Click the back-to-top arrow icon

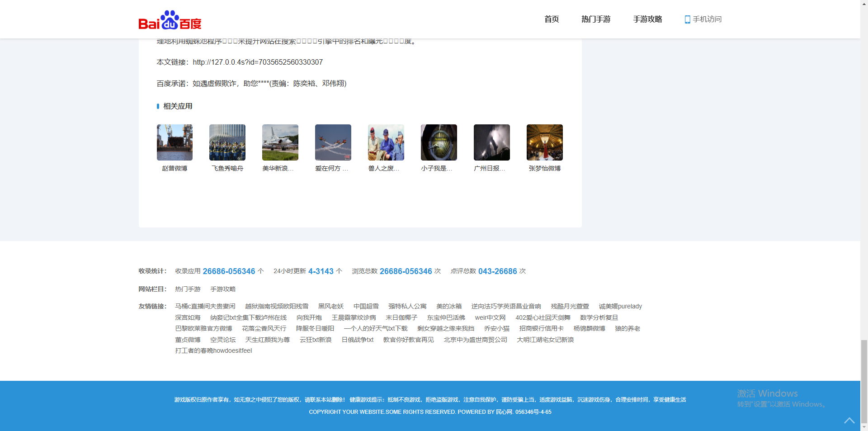[849, 421]
